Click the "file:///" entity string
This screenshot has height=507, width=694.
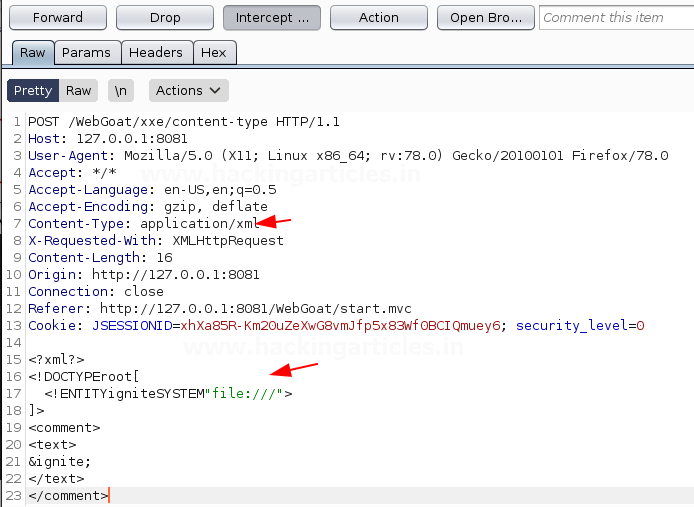tap(244, 394)
